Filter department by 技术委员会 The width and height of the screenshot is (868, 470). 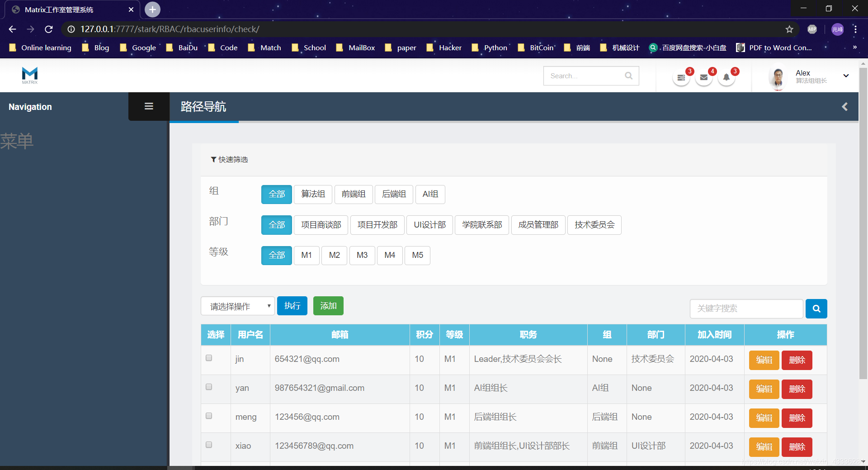[594, 225]
